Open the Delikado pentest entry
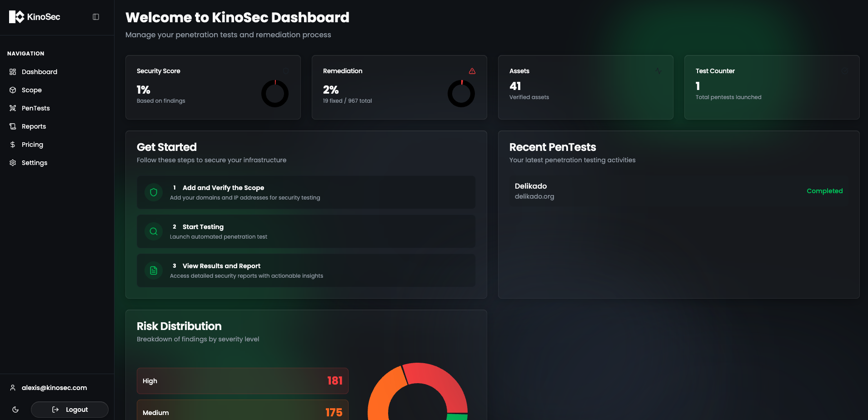The height and width of the screenshot is (420, 868). pos(678,191)
